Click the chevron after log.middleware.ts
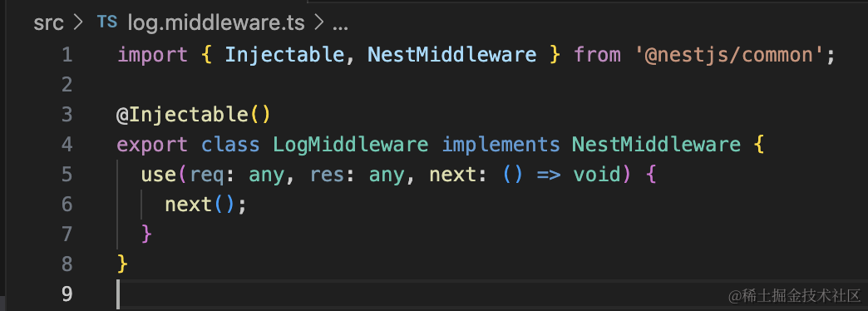 [x=318, y=23]
